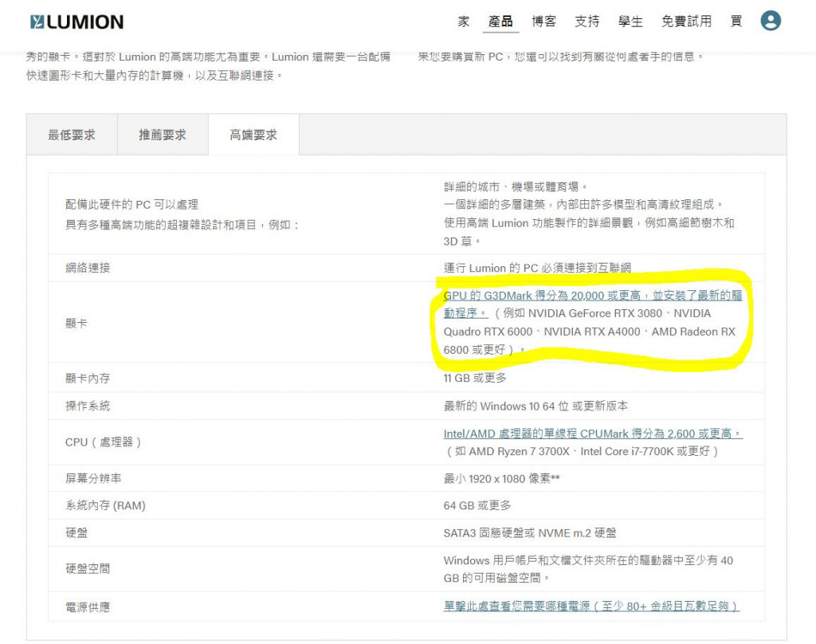Click the 顯卡 row label
Viewport: 816px width, 644px height.
[x=76, y=324]
